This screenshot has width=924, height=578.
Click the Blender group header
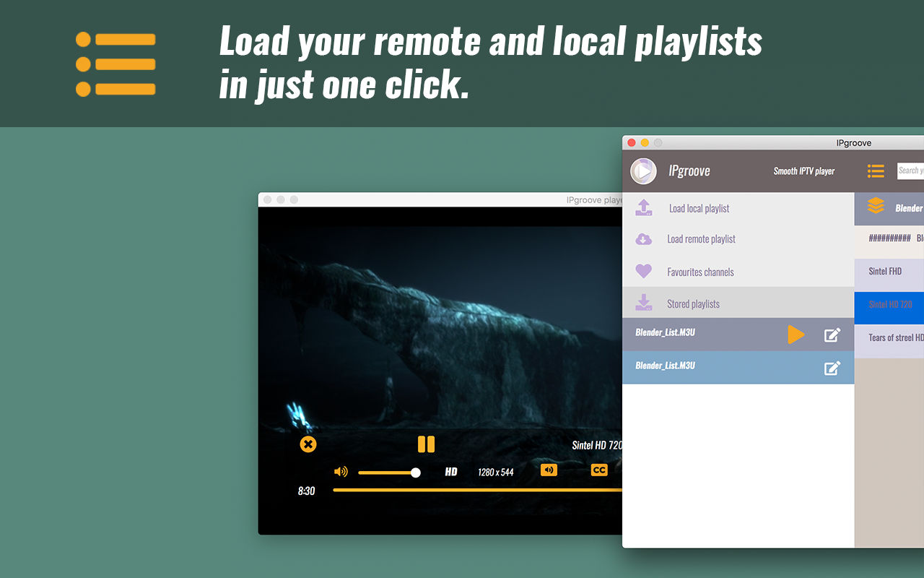pyautogui.click(x=889, y=209)
